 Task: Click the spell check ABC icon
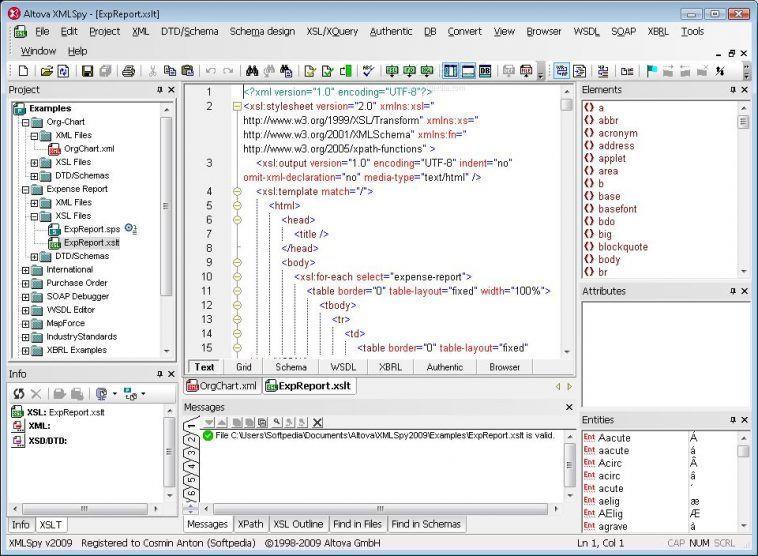click(368, 72)
